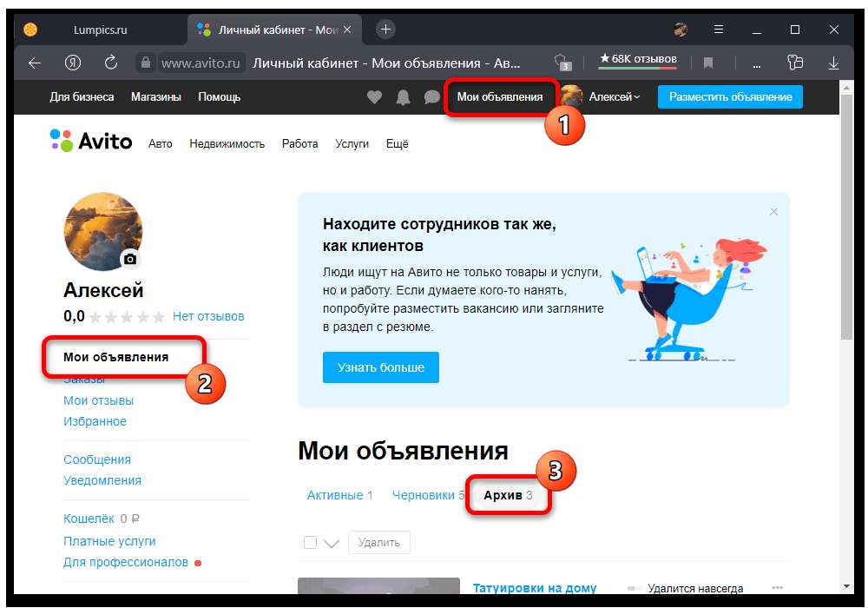The width and height of the screenshot is (868, 608).
Task: Open Сообщения in the sidebar
Action: [97, 459]
